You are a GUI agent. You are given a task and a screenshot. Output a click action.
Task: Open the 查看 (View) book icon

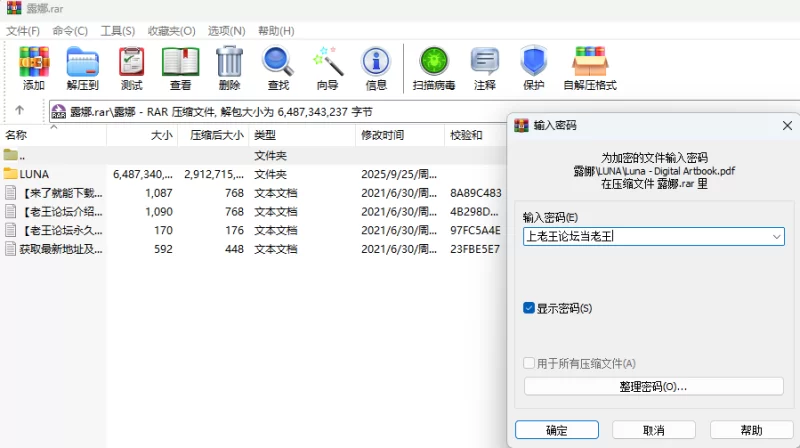click(180, 61)
